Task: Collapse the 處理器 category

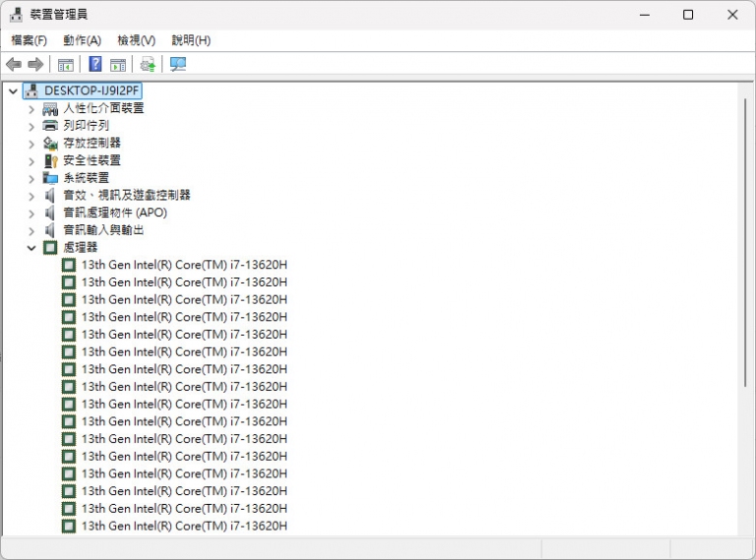Action: coord(31,248)
